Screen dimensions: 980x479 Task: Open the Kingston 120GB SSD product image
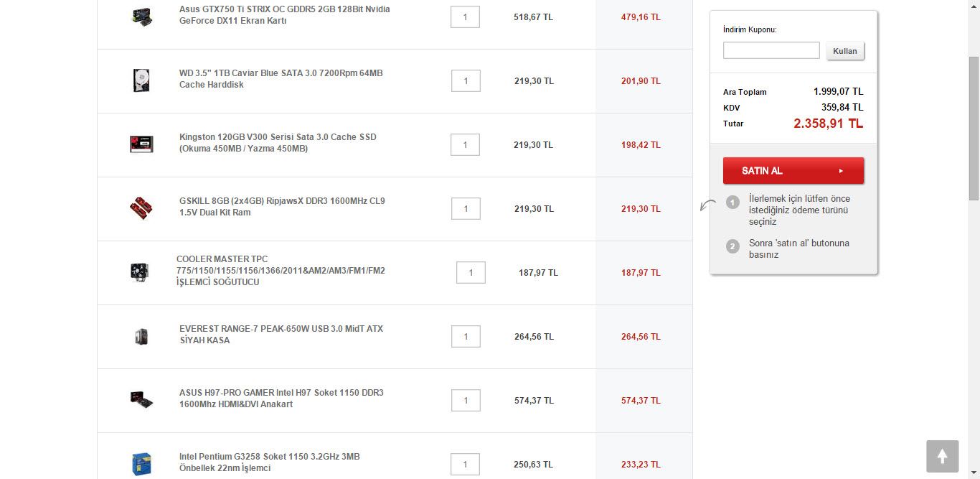[x=141, y=144]
